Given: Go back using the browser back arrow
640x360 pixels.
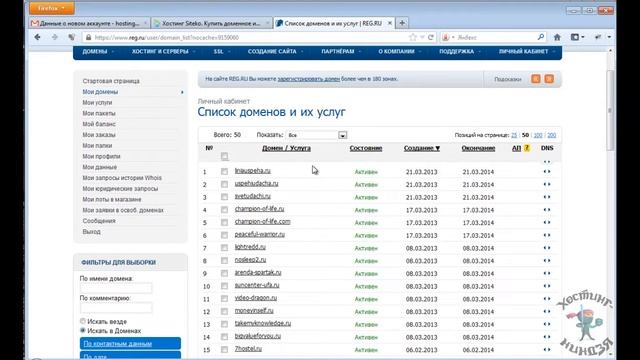Looking at the screenshot, I should click(37, 37).
